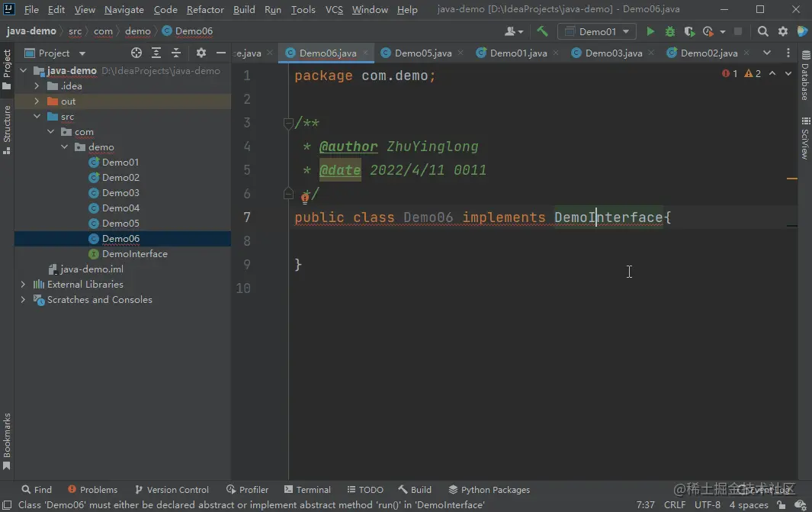812x512 pixels.
Task: Select opened file crosshair icon in Project panel
Action: coord(136,53)
